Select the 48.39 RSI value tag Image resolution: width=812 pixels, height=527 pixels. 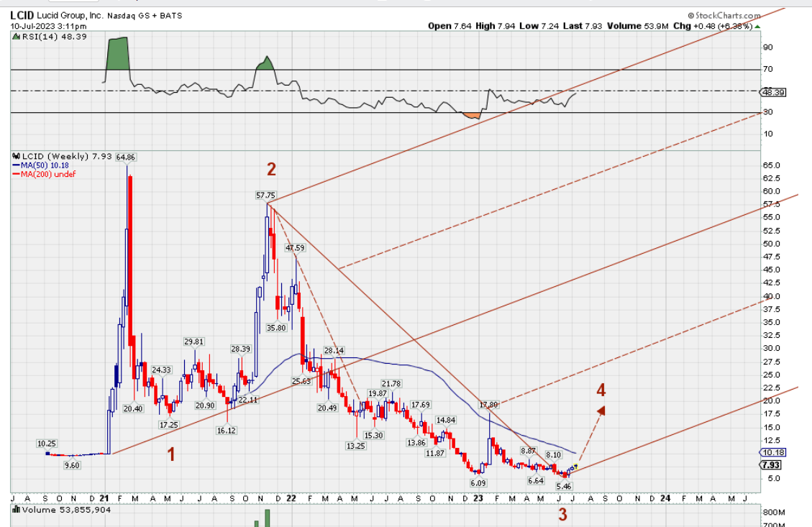[x=772, y=92]
